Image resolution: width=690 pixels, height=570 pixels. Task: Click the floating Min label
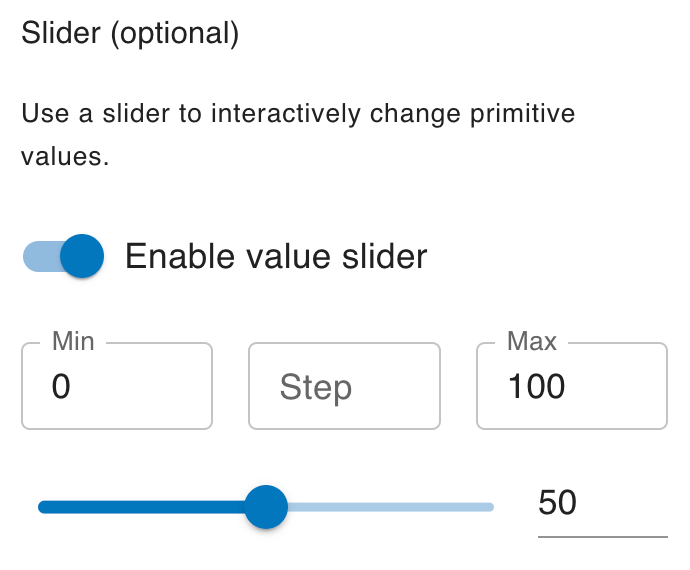(x=73, y=341)
